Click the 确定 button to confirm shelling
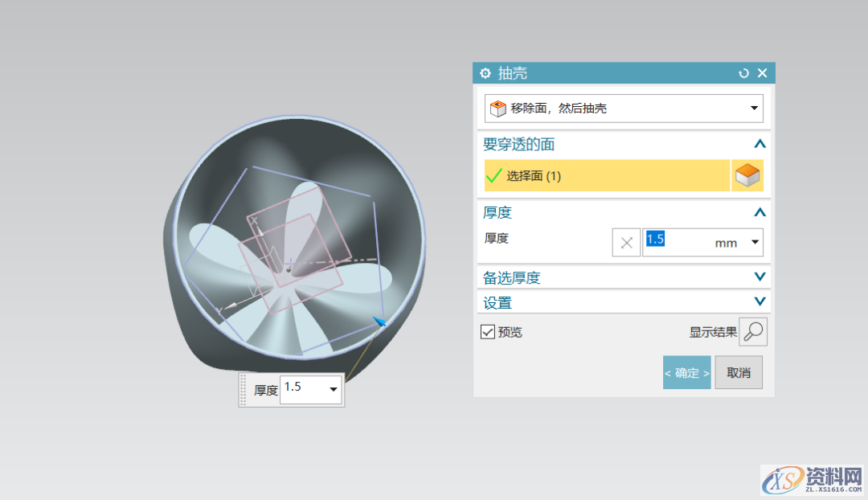 (x=686, y=372)
